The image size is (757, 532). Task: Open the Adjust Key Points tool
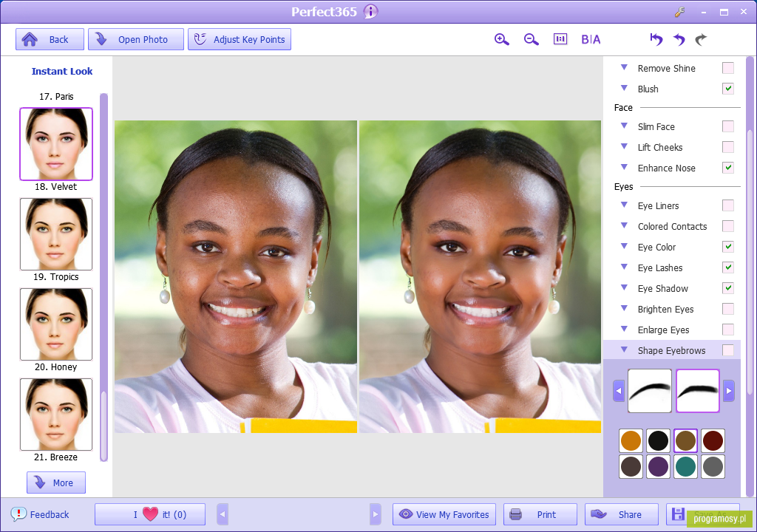click(240, 39)
